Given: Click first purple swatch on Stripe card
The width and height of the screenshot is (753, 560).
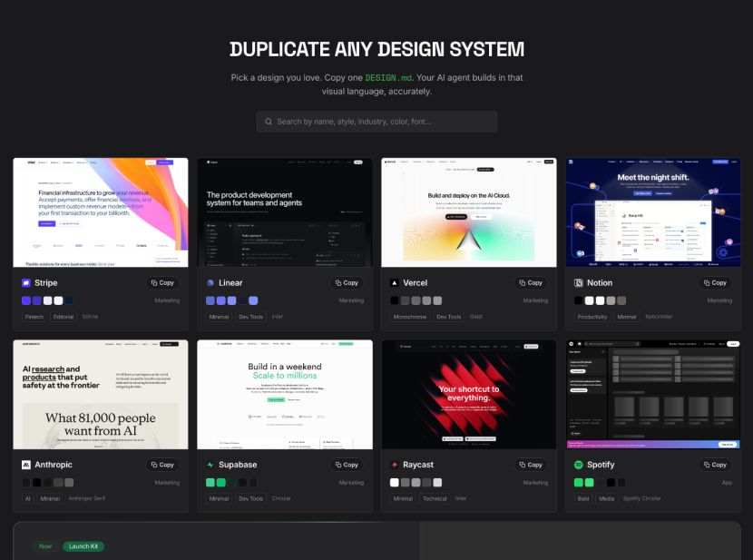Looking at the screenshot, I should [26, 300].
